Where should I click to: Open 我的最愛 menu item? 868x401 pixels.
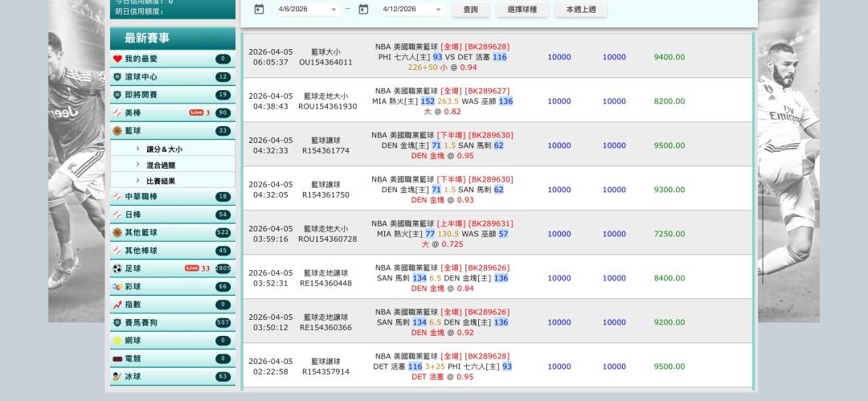(x=173, y=59)
